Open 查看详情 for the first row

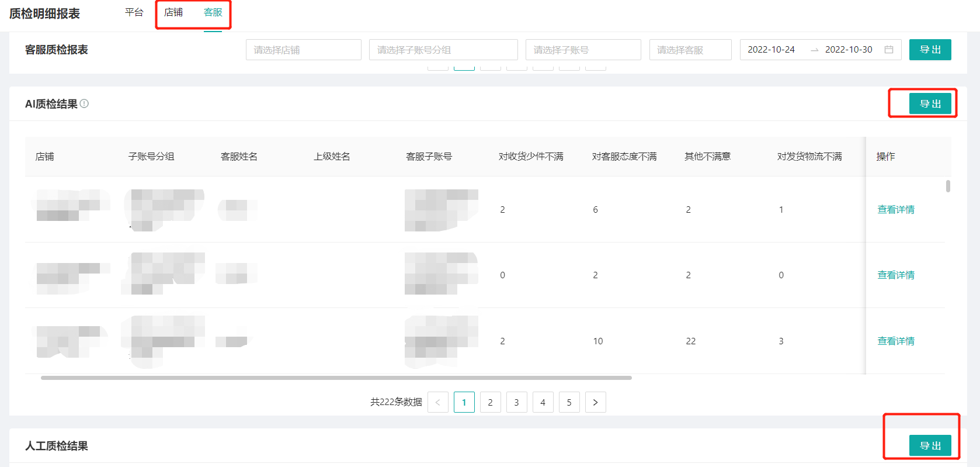[x=896, y=209]
